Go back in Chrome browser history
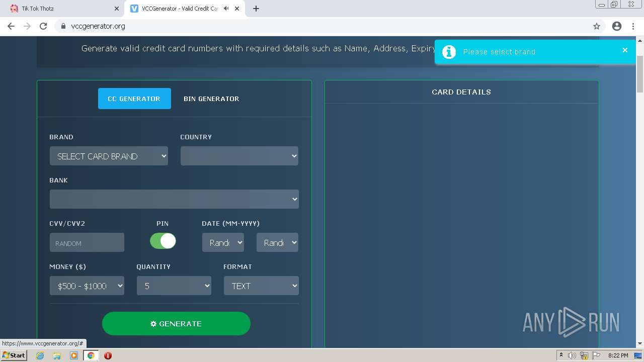The image size is (644, 362). tap(11, 26)
